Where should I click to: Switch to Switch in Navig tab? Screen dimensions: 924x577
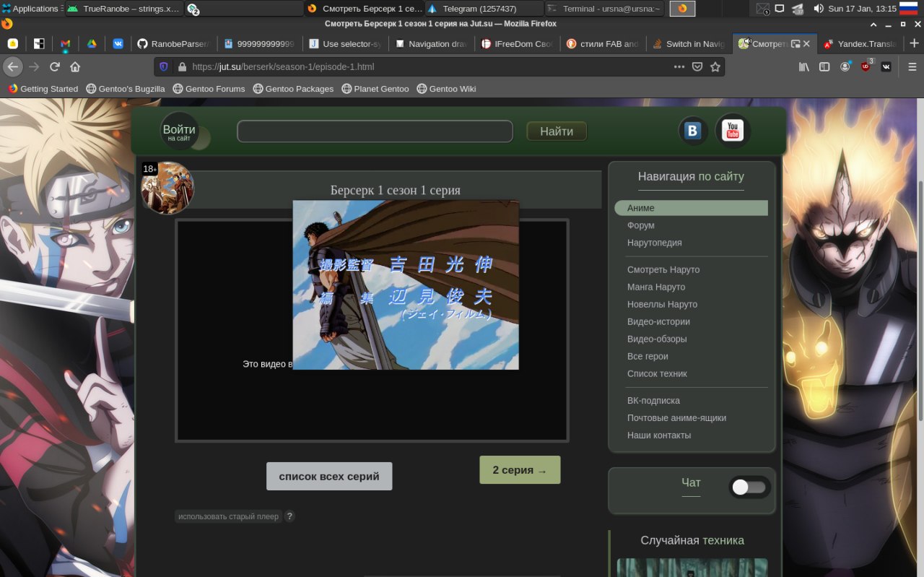(x=688, y=43)
